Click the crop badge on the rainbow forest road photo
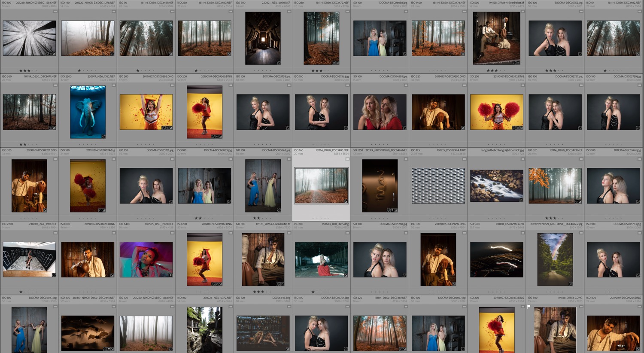 (x=571, y=284)
